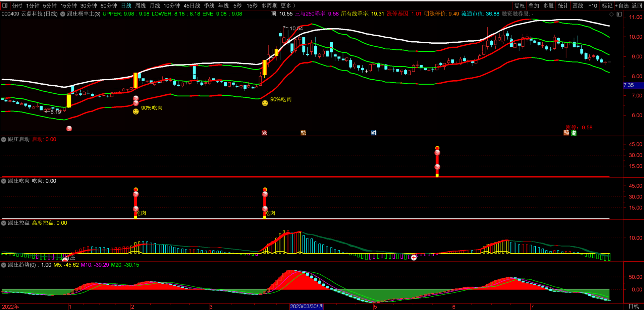The image size is (644, 310).
Task: Click the panel layout icon at top-left
Action: (x=5, y=5)
